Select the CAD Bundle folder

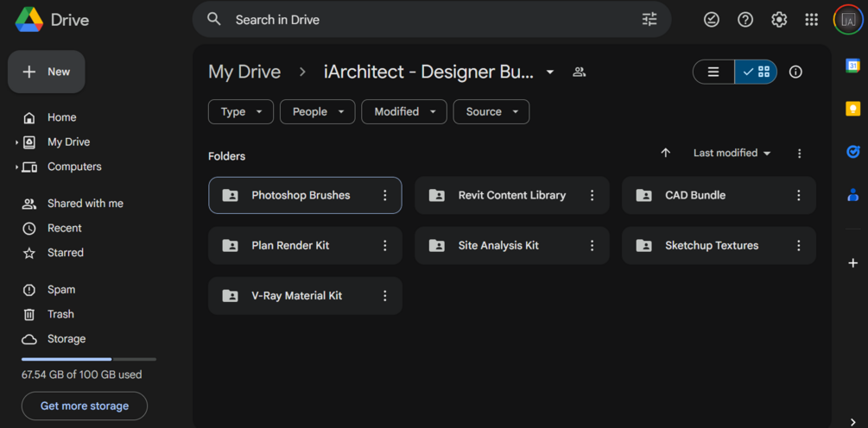point(719,195)
